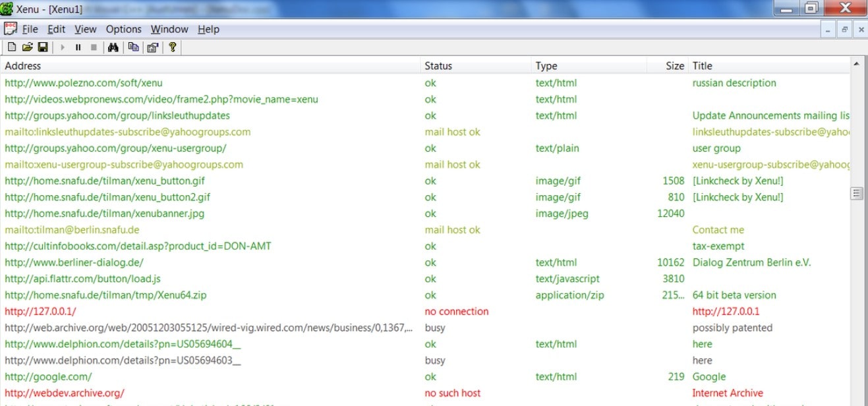Click the document icon beside File menu
The width and height of the screenshot is (868, 406).
pyautogui.click(x=11, y=29)
